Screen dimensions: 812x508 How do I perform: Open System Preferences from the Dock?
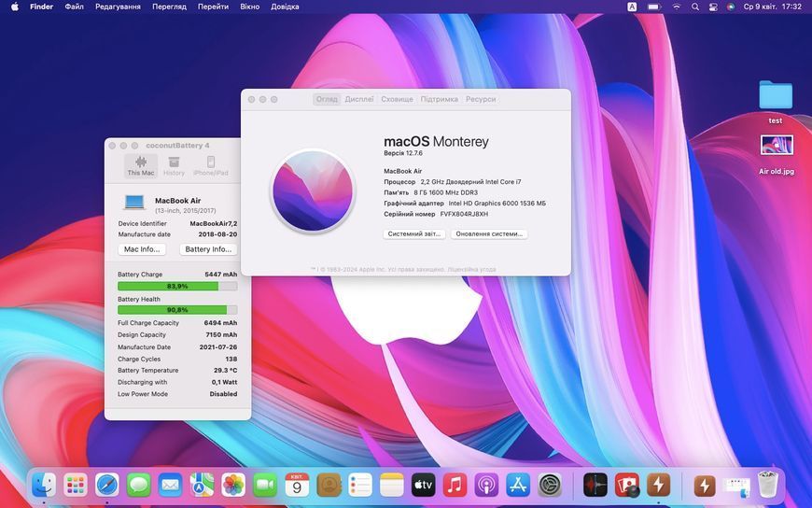click(550, 486)
